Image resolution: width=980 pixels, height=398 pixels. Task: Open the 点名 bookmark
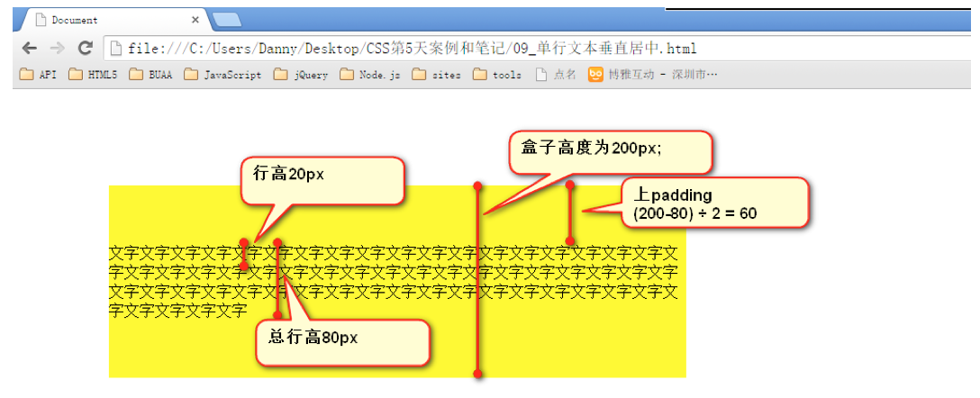pyautogui.click(x=557, y=75)
